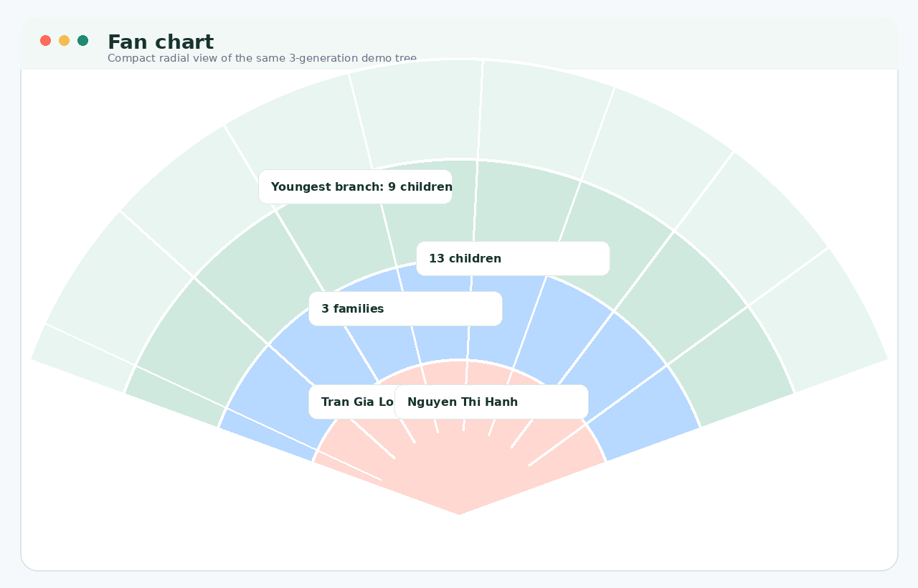Open the Tran Gia Lo name card
This screenshot has width=918, height=588.
point(351,402)
